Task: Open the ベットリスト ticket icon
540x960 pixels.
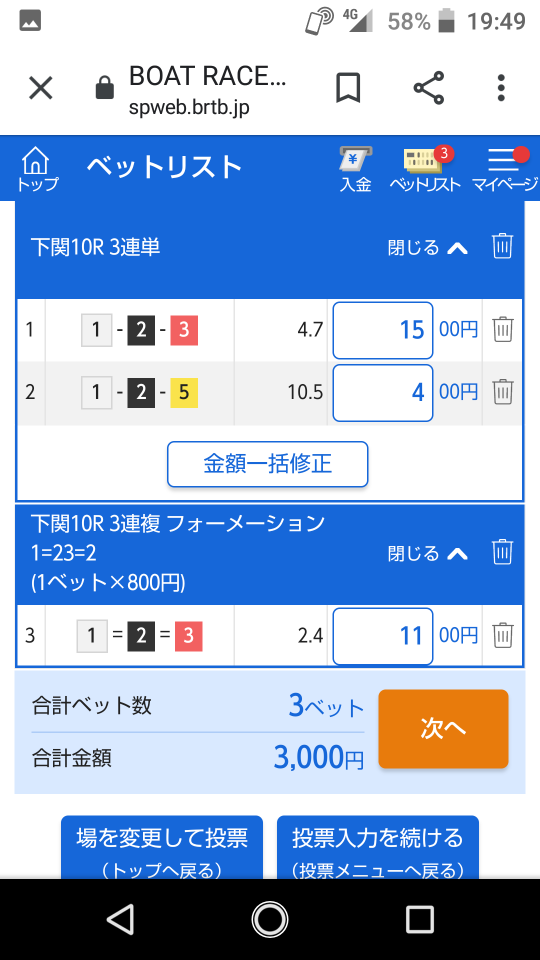Action: [x=425, y=170]
